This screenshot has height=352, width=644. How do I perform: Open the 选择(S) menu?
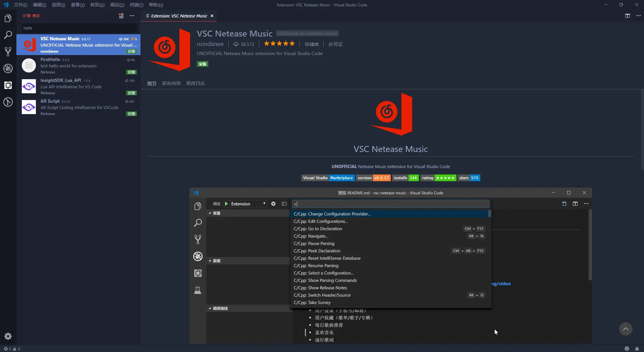(x=59, y=5)
